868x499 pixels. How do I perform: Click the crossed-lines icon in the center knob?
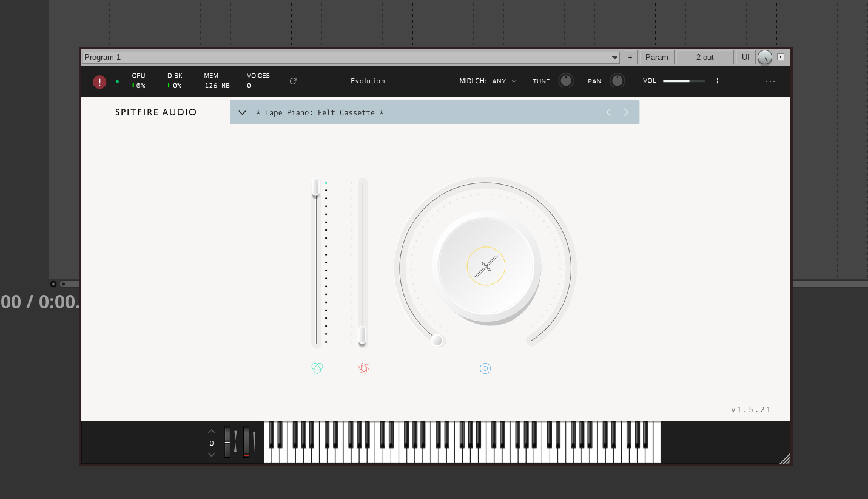coord(486,266)
